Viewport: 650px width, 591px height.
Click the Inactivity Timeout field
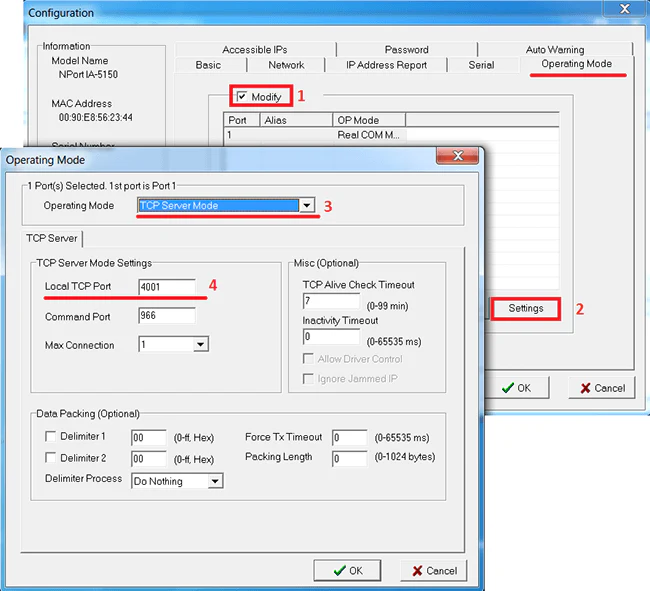tap(332, 337)
